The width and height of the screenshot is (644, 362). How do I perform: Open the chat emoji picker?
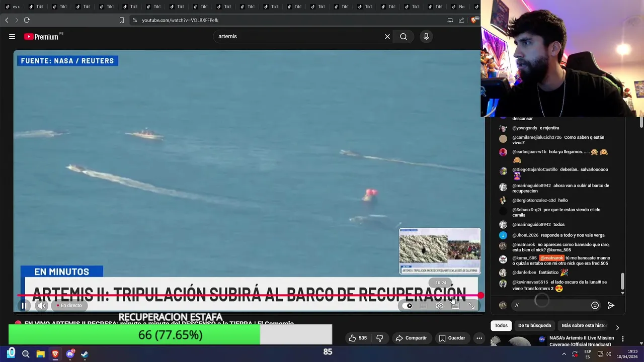pyautogui.click(x=595, y=305)
